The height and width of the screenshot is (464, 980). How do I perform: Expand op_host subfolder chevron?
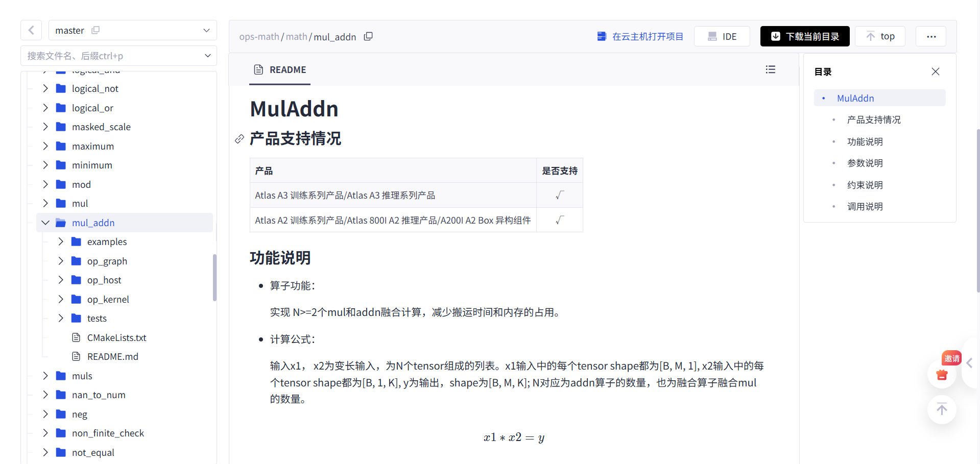[61, 280]
